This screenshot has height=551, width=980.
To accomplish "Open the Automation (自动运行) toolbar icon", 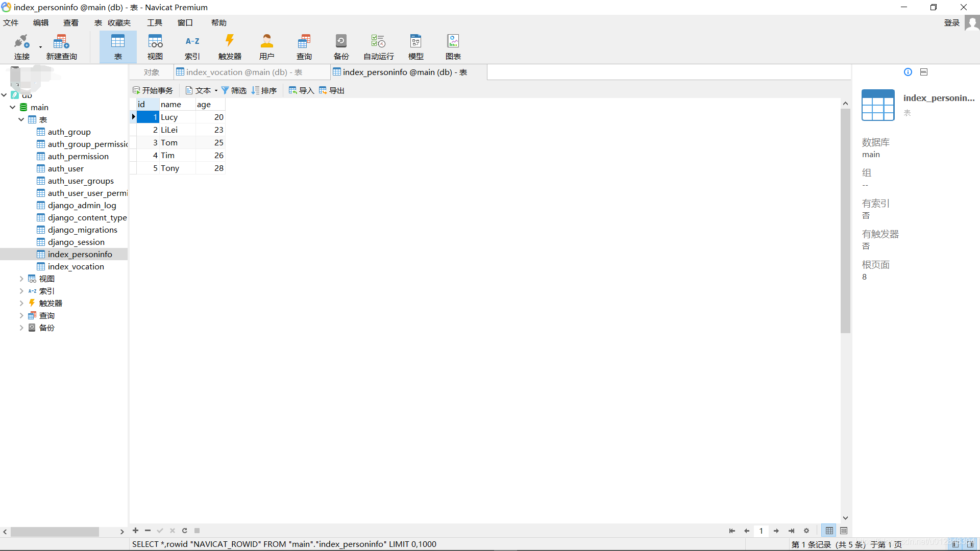I will pos(379,47).
